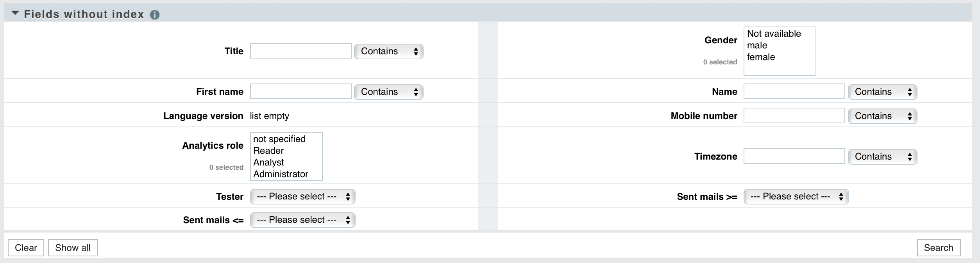Open the Title Contains dropdown
The width and height of the screenshot is (980, 263).
coord(388,51)
